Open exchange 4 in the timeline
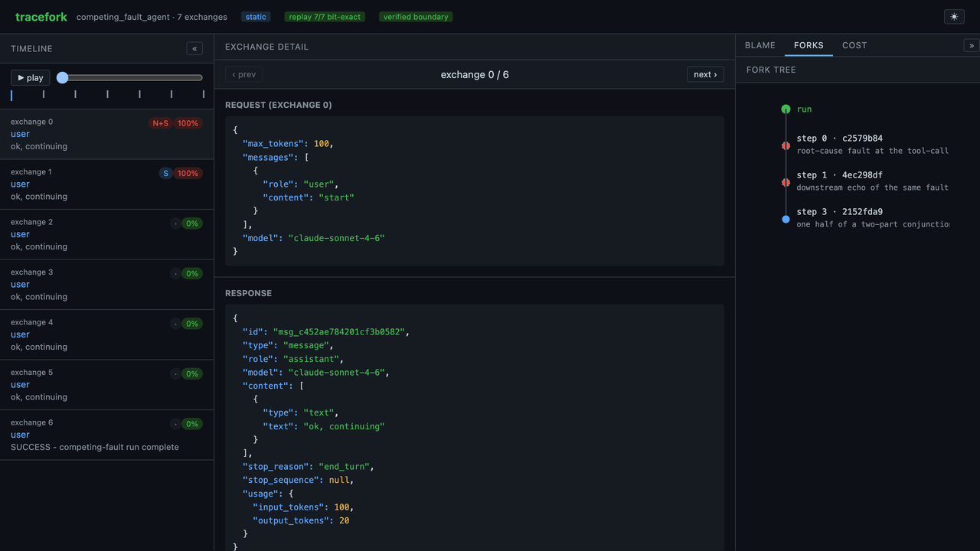The height and width of the screenshot is (551, 980). click(106, 334)
